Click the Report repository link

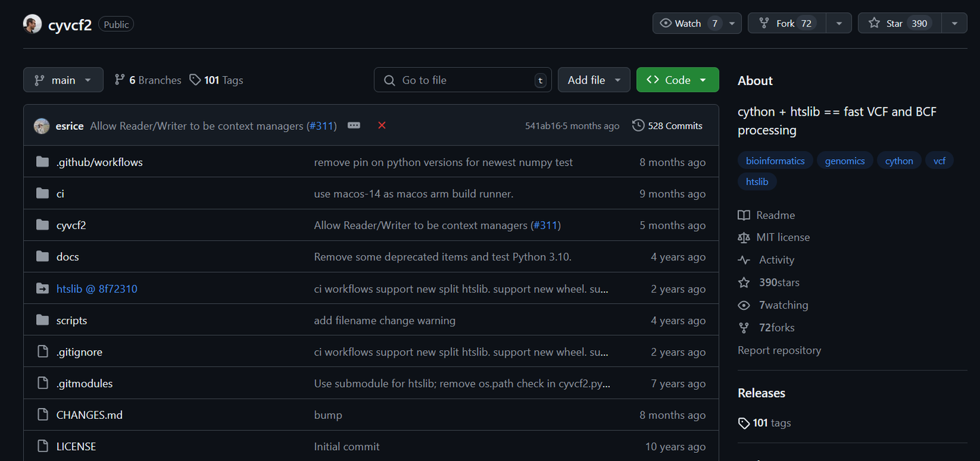tap(779, 350)
